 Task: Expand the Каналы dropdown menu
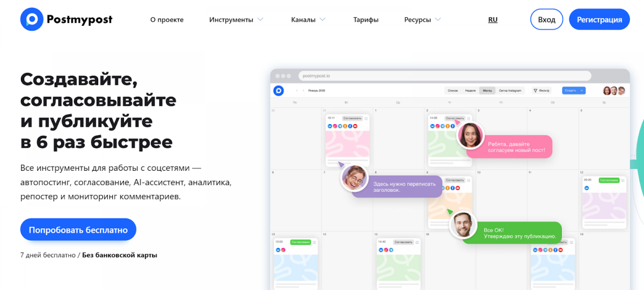click(308, 20)
